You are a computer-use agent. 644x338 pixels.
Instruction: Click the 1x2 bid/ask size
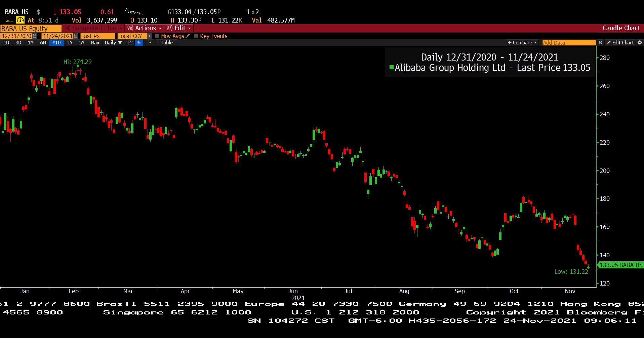pyautogui.click(x=253, y=12)
